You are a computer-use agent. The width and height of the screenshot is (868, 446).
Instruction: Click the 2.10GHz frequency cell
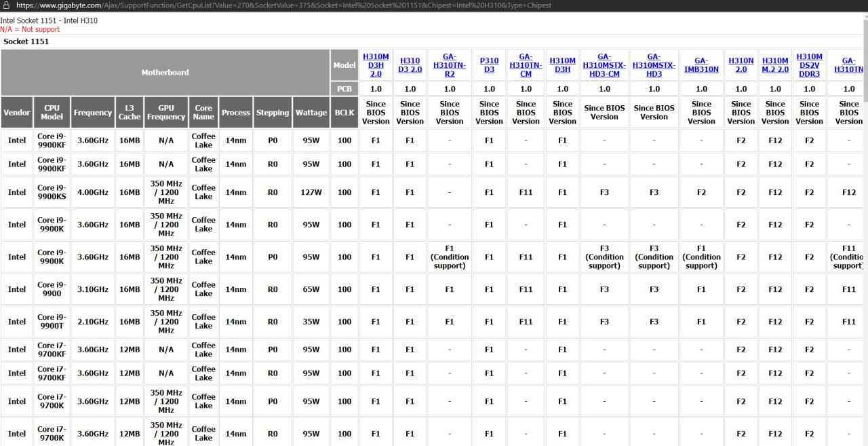point(93,322)
